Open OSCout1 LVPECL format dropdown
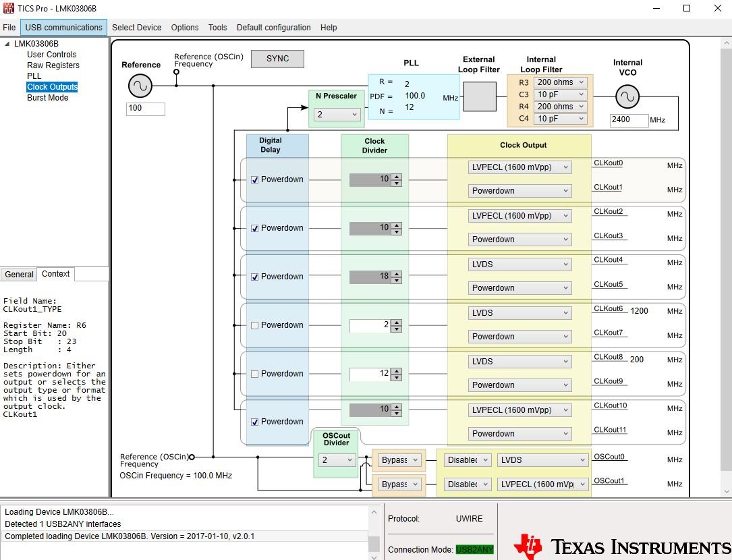732x560 pixels. coord(542,484)
